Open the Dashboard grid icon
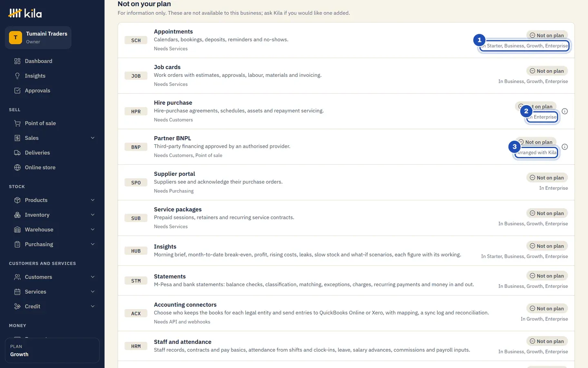This screenshot has width=588, height=368. 17,61
